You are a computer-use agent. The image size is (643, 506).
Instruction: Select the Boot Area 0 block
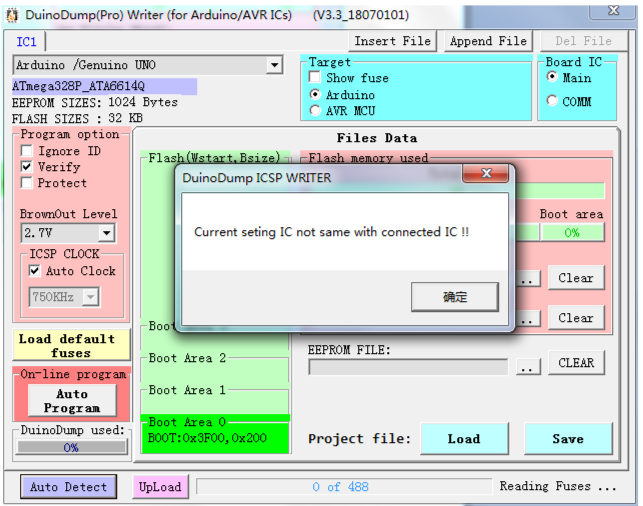215,435
